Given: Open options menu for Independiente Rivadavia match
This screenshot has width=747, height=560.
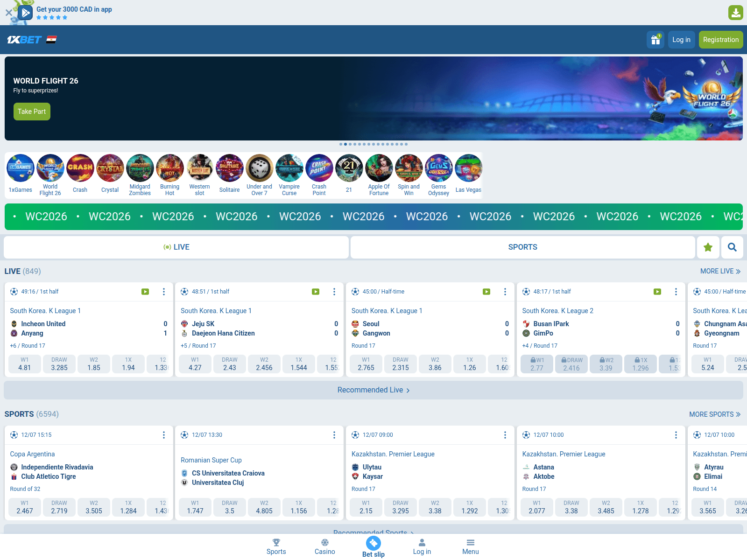Looking at the screenshot, I should pos(164,435).
